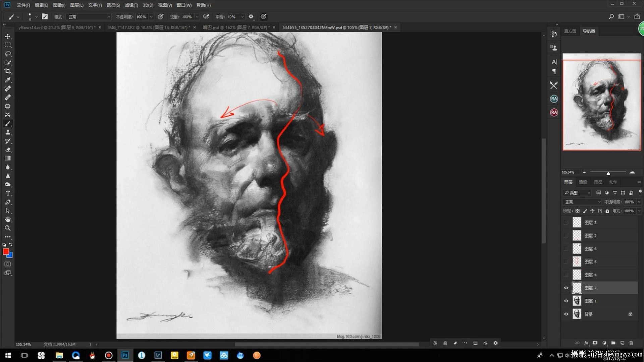Toggle pressure for opacity in options bar
Screen dimensions: 644x362
click(160, 16)
